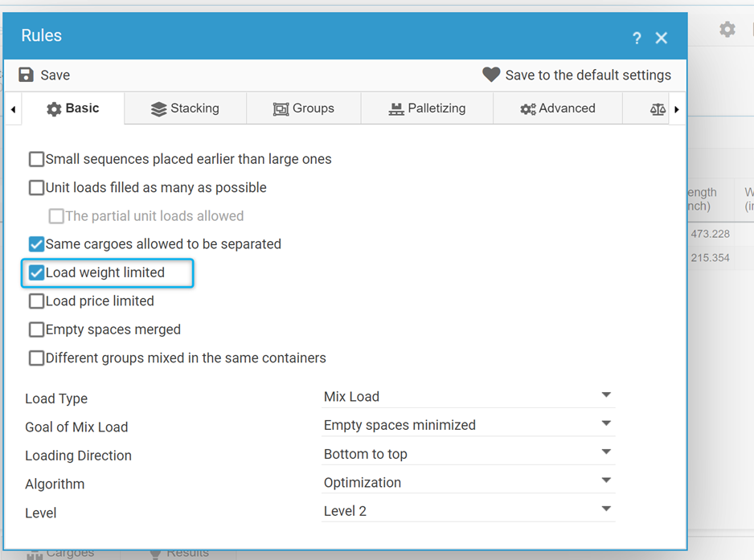Open the Level dropdown showing Level 2
Screen dimensions: 754x560
(469, 510)
